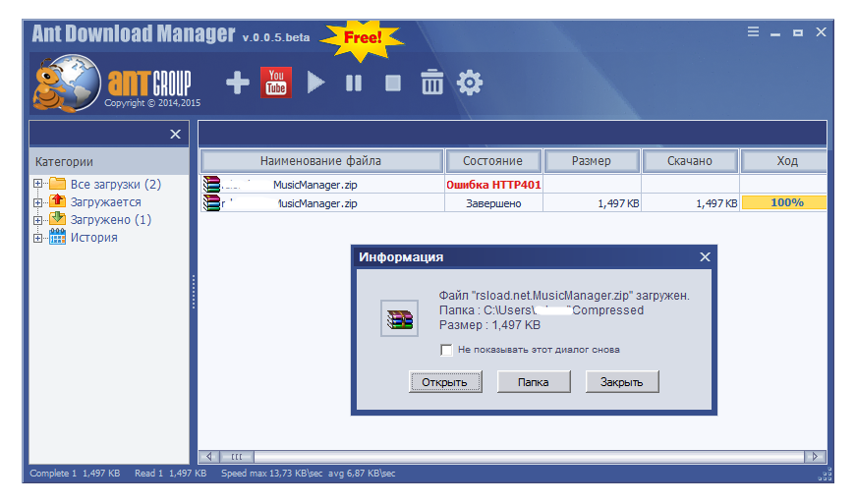Sort by Скачано column header
The width and height of the screenshot is (856, 504).
[690, 161]
